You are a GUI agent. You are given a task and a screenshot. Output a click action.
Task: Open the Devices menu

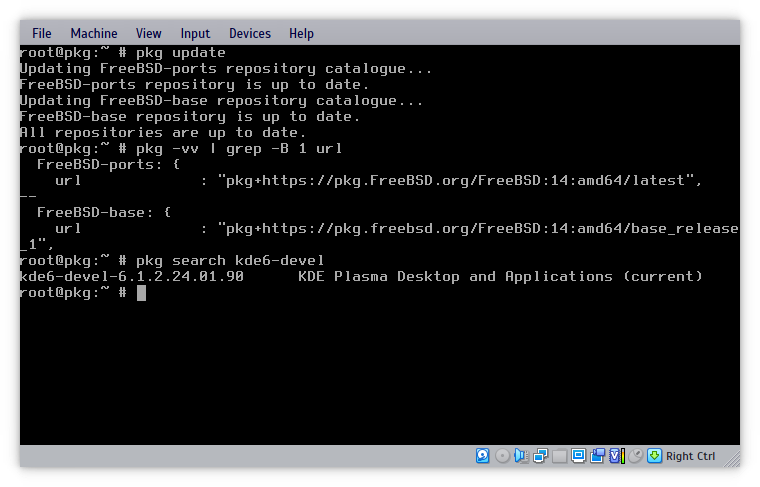249,33
